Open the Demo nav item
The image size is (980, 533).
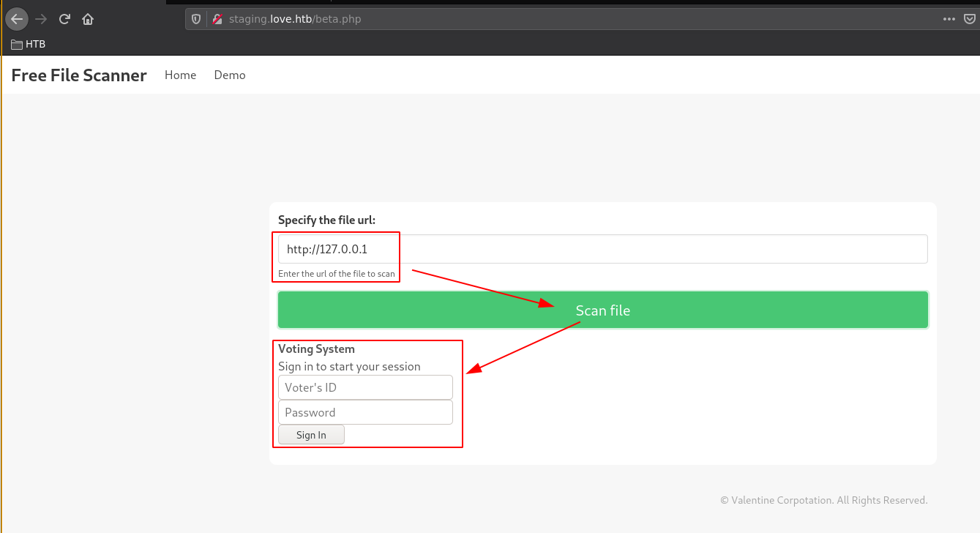point(230,75)
